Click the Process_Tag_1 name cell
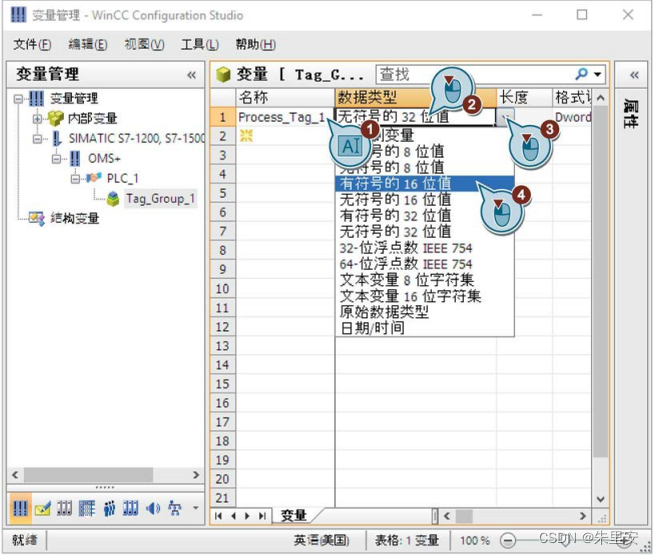Image resolution: width=654 pixels, height=555 pixels. click(x=285, y=117)
